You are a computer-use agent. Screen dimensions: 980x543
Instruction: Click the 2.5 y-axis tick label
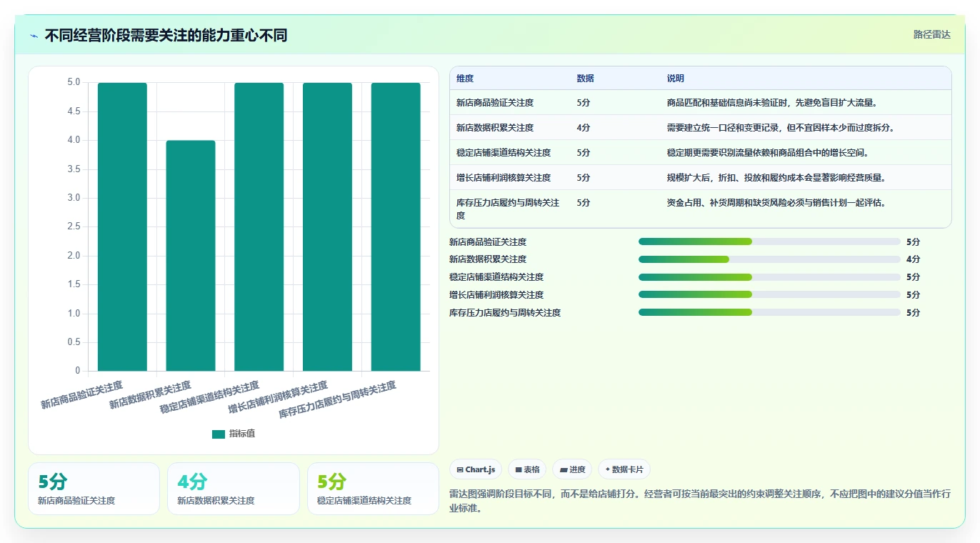[x=74, y=226]
